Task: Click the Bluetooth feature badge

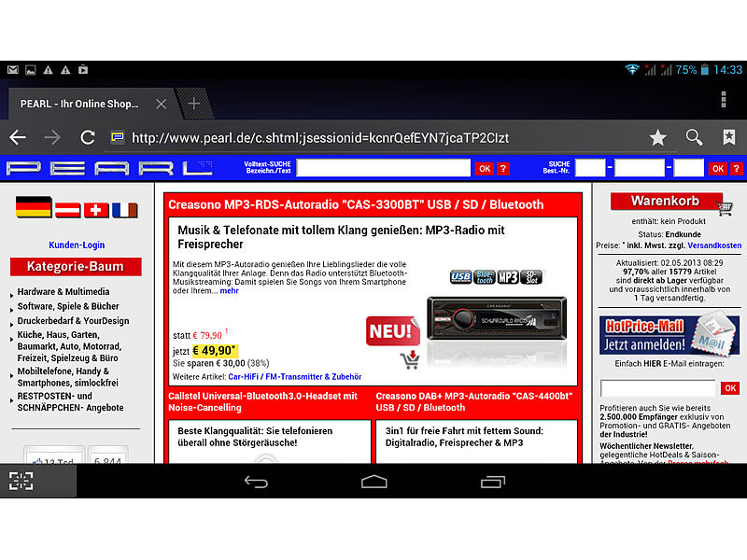Action: point(485,276)
